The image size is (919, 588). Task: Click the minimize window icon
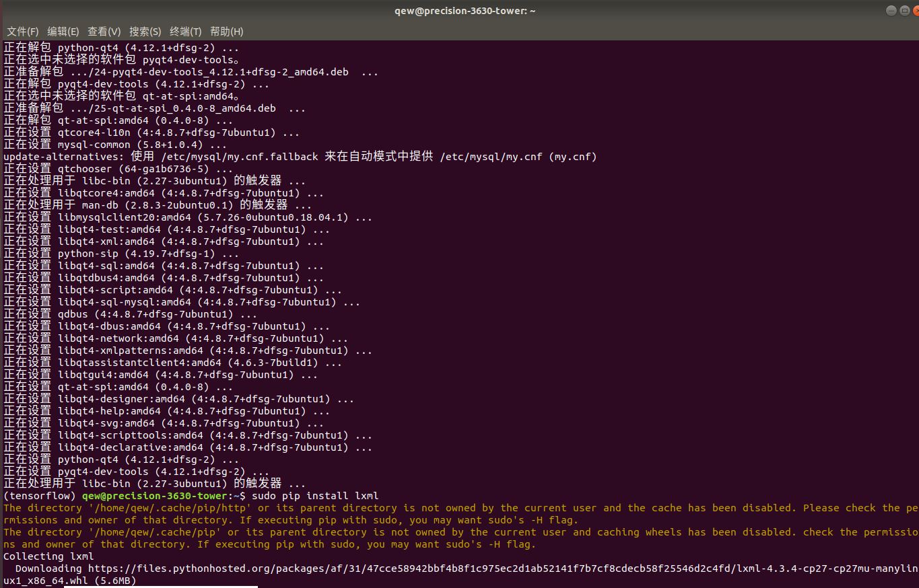click(x=890, y=10)
